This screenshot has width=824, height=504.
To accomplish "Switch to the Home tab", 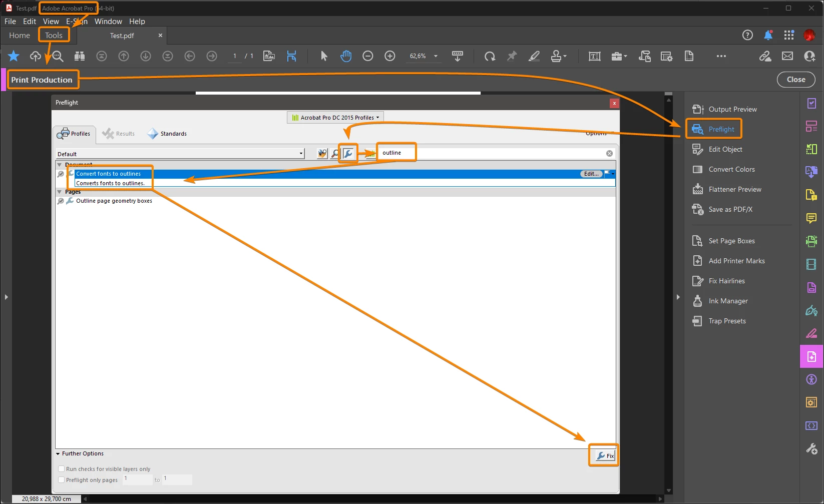I will [x=20, y=36].
